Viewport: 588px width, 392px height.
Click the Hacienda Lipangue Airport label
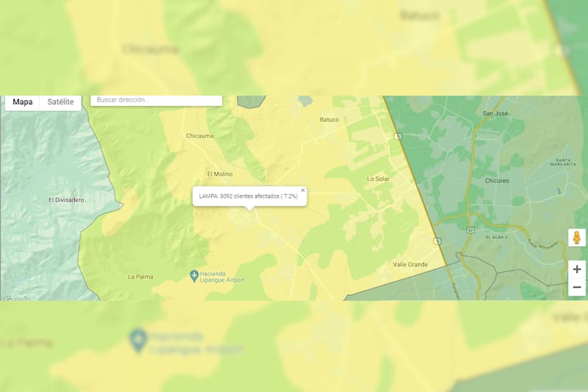coord(222,277)
